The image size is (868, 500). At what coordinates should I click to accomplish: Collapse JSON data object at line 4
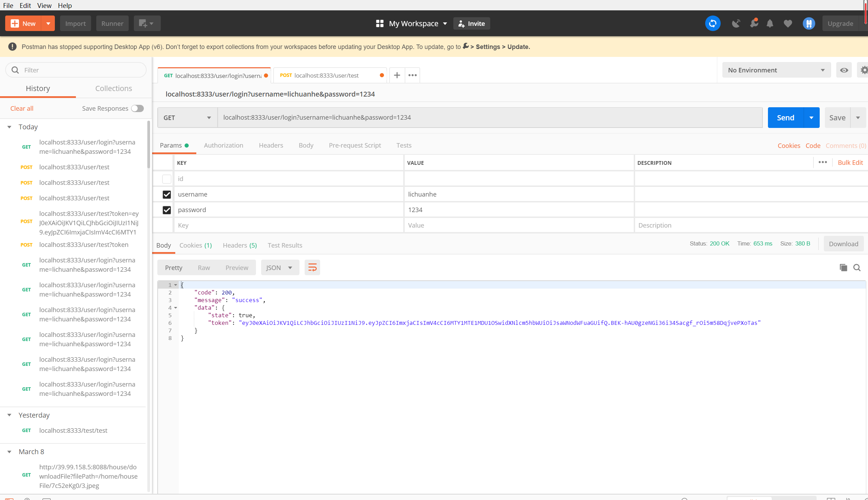[x=176, y=308]
